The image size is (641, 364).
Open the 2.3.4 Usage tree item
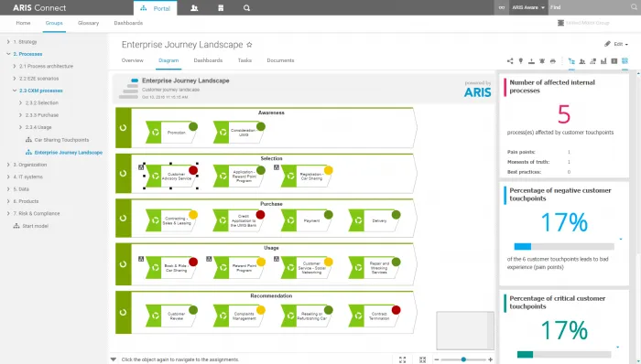coord(38,127)
